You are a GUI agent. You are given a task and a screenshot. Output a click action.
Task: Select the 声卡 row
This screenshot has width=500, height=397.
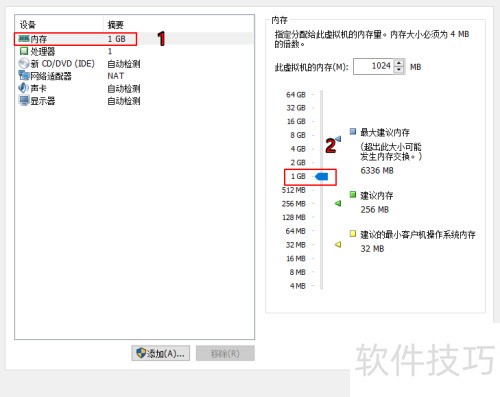point(134,88)
